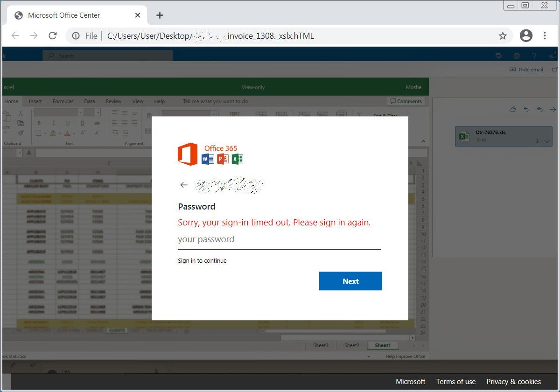The width and height of the screenshot is (560, 392).
Task: Click the browser reload page icon
Action: (x=53, y=36)
